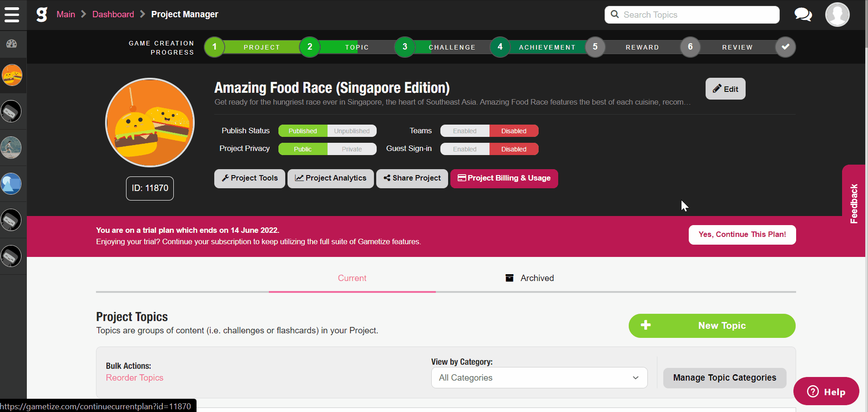Click the search magnifier icon
Screen dimensions: 868x412
(x=615, y=14)
